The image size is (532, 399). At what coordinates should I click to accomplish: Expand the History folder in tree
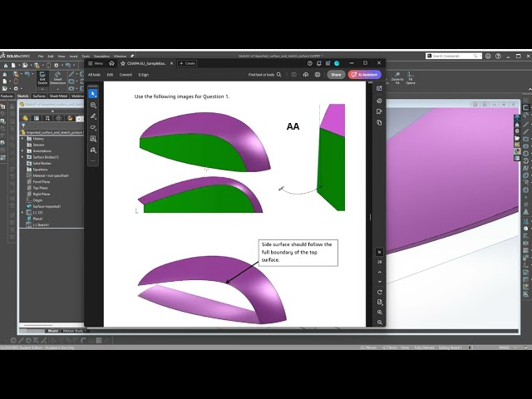click(x=22, y=139)
